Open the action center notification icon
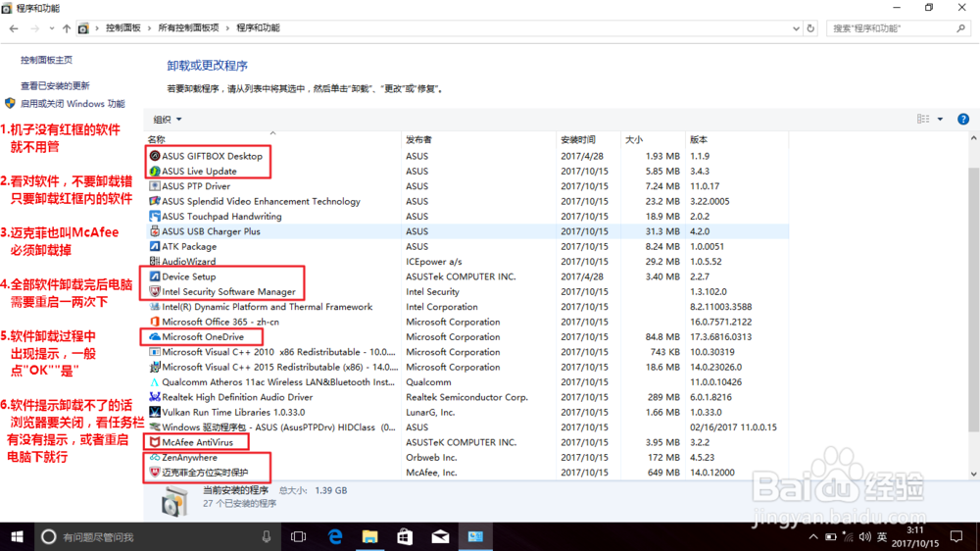 [x=956, y=536]
